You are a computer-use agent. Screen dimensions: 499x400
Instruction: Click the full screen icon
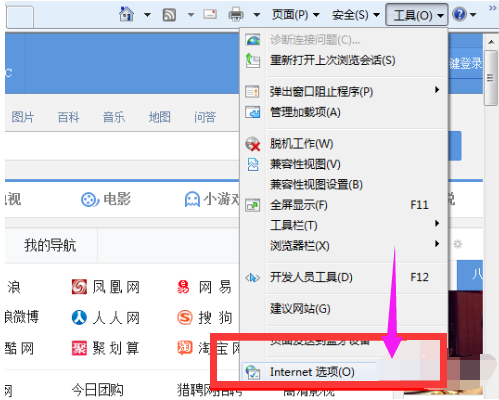[252, 205]
